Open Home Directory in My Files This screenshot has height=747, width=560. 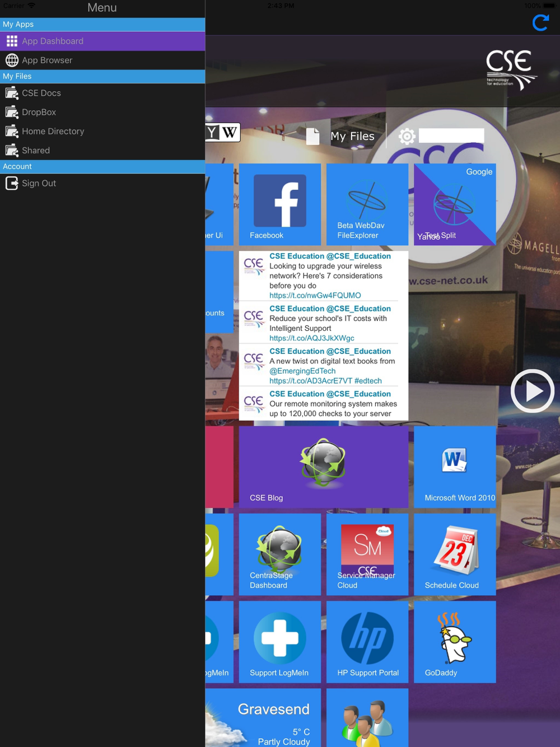[x=102, y=131]
